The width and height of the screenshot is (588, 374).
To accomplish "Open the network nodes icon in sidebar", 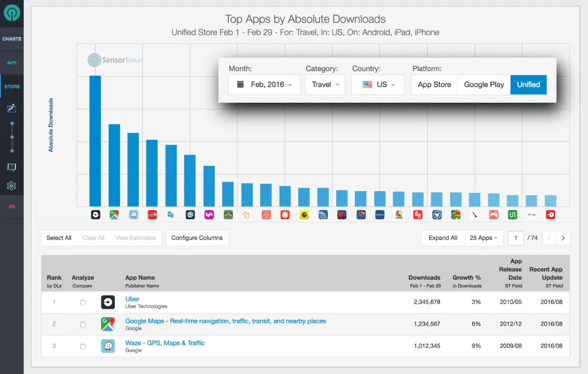I will [x=12, y=186].
